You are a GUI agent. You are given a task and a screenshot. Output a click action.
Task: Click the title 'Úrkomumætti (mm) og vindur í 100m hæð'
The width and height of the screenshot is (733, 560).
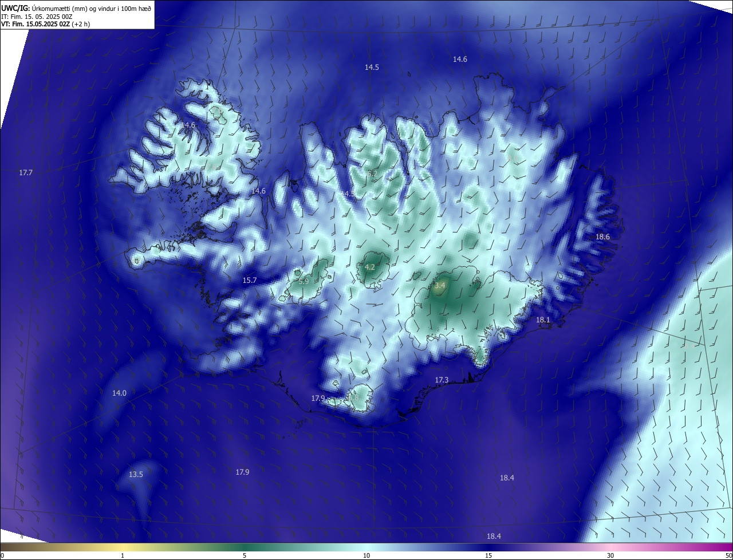coord(92,7)
